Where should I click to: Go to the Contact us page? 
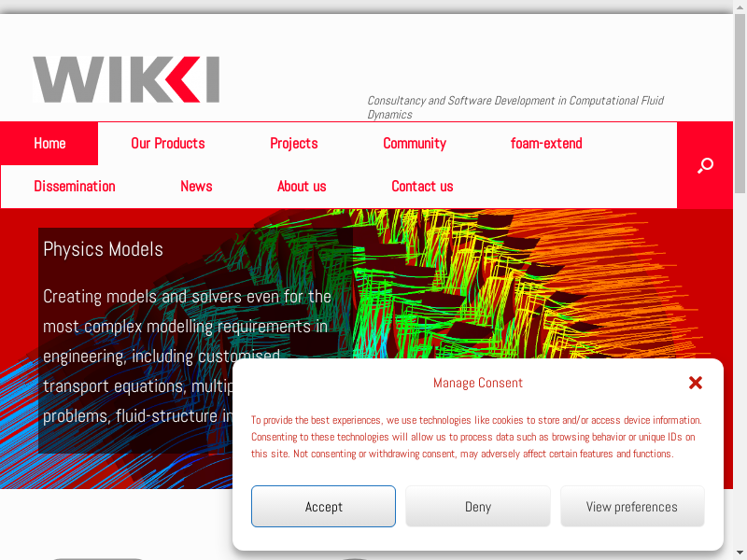pyautogui.click(x=422, y=187)
